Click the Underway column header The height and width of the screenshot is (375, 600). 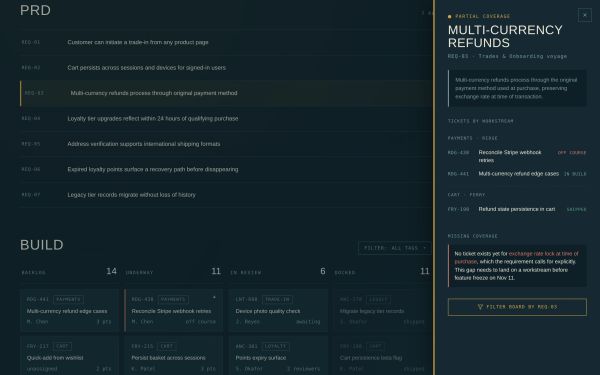(139, 273)
